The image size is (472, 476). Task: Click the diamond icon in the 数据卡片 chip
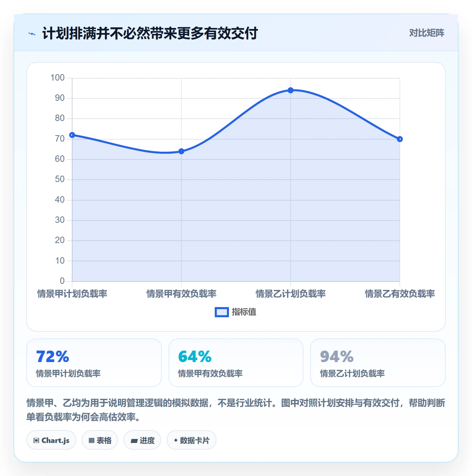click(176, 440)
